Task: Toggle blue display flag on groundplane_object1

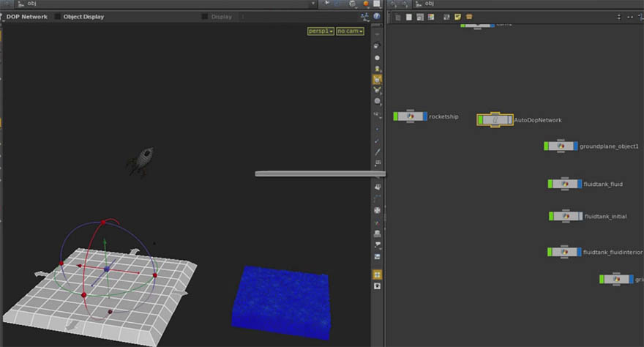Action: pos(575,146)
